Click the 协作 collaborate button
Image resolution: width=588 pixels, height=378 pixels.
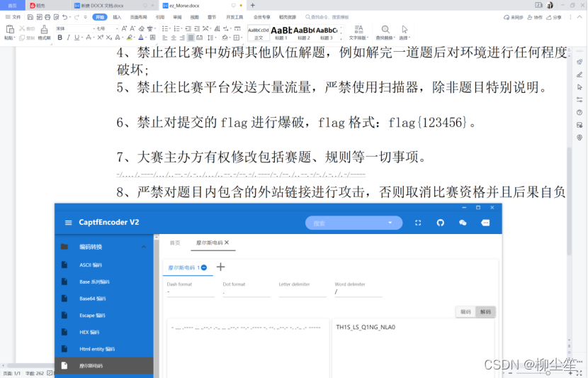tap(535, 17)
